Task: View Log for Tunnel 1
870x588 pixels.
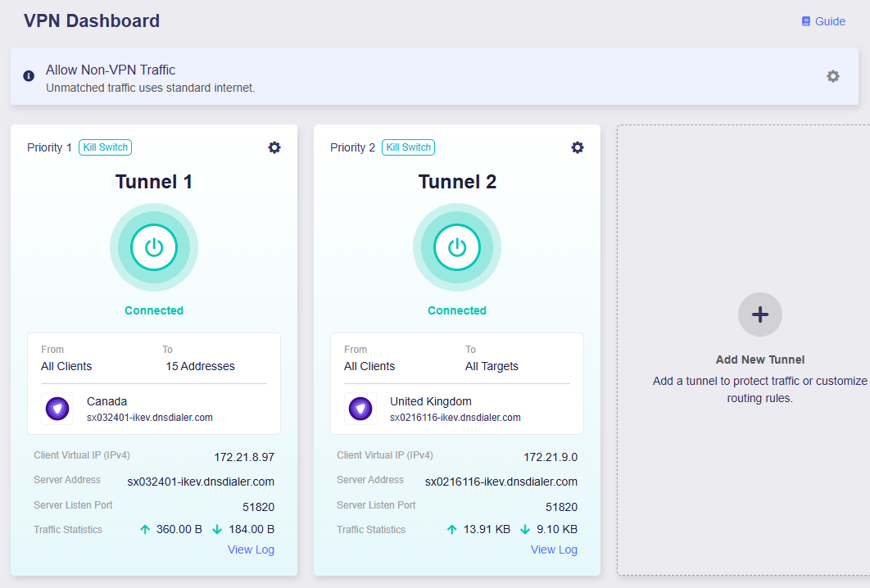Action: pos(251,550)
